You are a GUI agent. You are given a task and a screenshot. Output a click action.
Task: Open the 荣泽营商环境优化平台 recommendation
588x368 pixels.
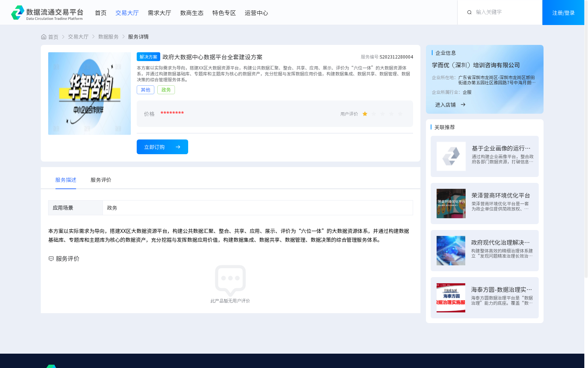pyautogui.click(x=485, y=204)
